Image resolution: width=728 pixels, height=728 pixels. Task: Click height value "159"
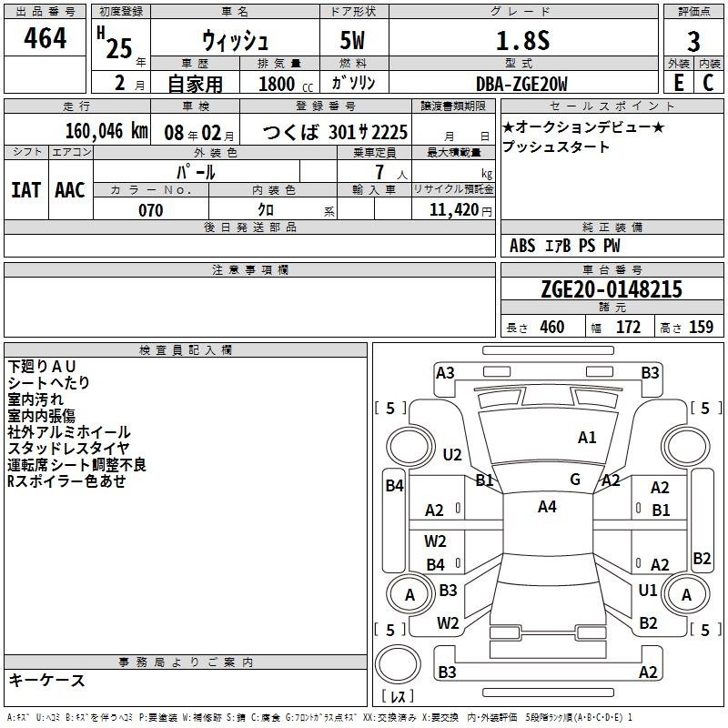[701, 327]
